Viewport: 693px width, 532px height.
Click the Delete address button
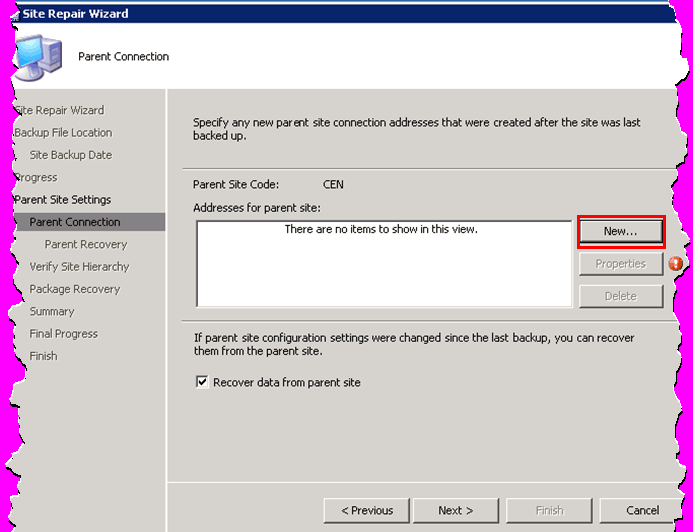(621, 296)
